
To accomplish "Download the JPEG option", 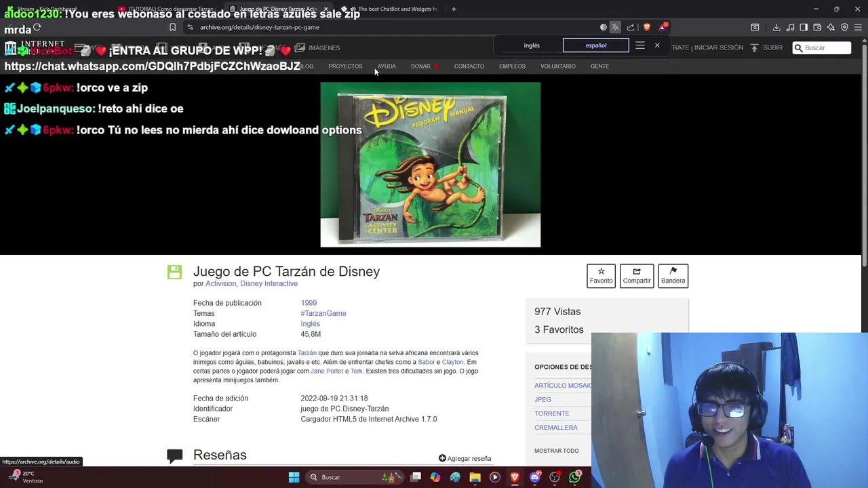I will [x=542, y=399].
